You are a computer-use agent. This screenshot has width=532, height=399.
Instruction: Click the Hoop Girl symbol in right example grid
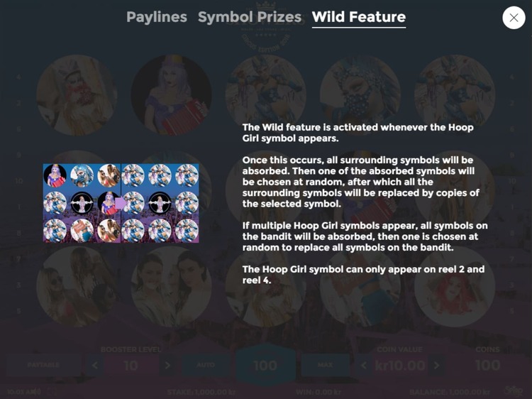tap(160, 203)
